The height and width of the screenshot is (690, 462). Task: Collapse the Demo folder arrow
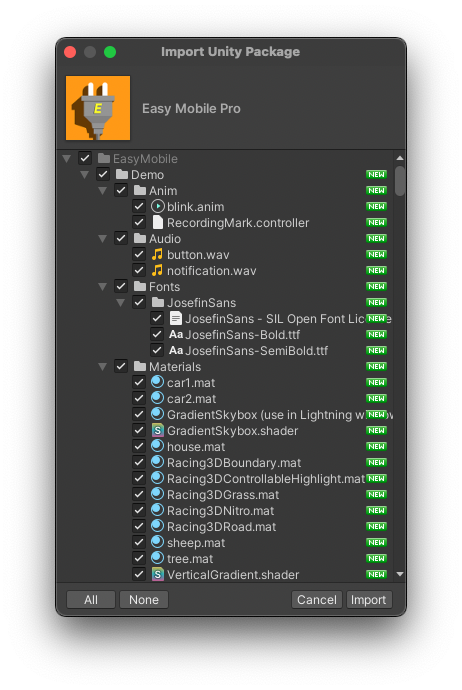tap(85, 175)
